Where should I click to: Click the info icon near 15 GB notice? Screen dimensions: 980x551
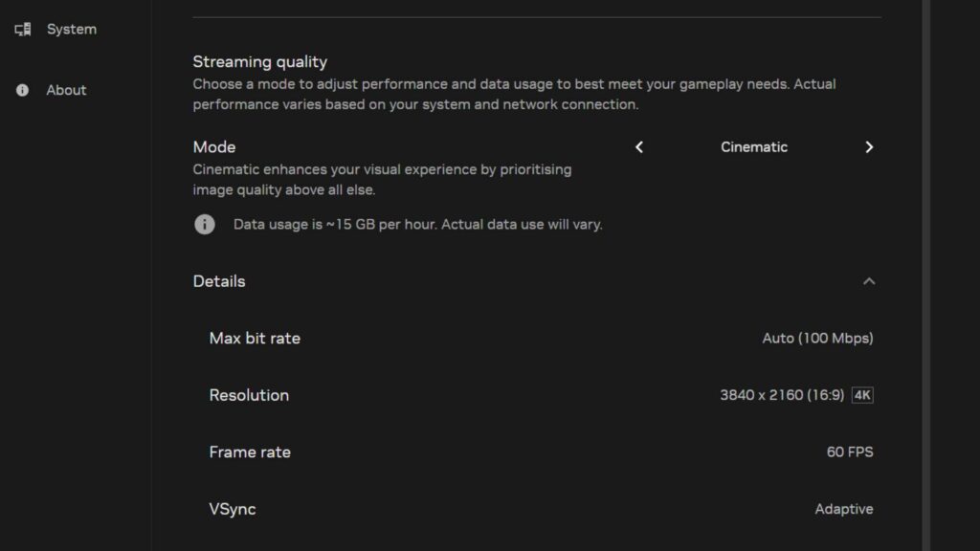click(x=204, y=224)
